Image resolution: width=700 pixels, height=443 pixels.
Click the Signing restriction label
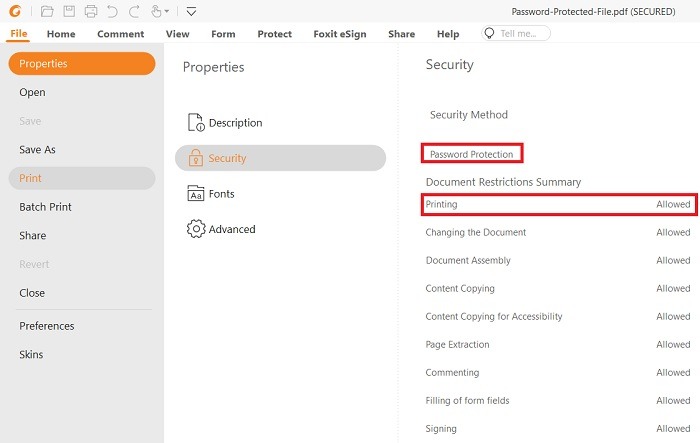441,429
